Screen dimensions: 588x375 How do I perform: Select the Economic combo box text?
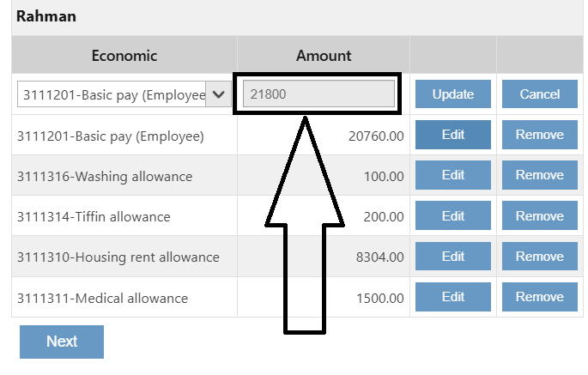[x=112, y=94]
